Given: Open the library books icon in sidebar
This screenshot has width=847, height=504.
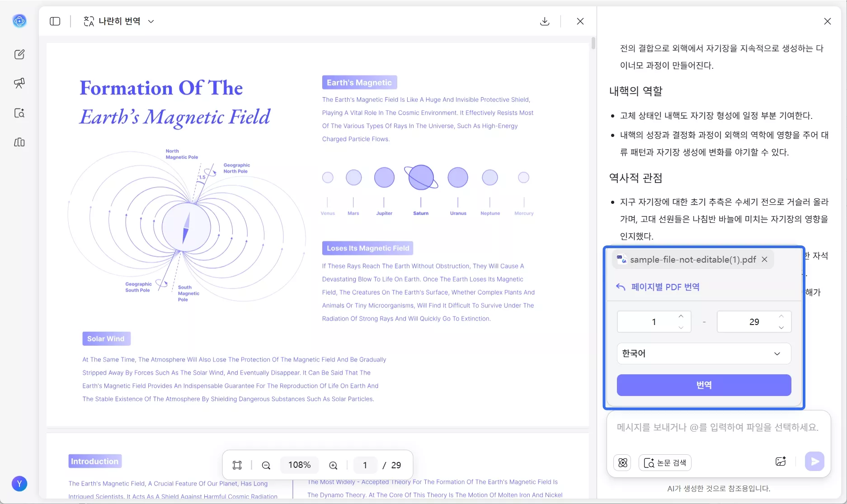Looking at the screenshot, I should [x=19, y=142].
